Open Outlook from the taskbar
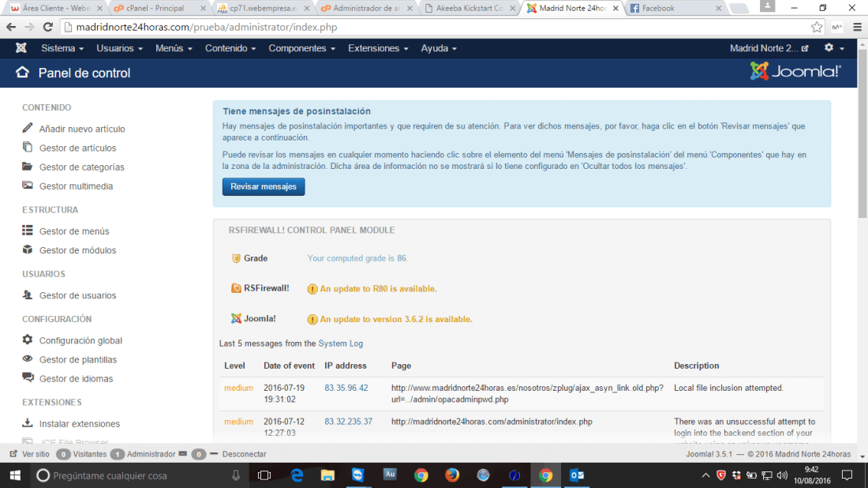868x488 pixels. click(x=577, y=475)
